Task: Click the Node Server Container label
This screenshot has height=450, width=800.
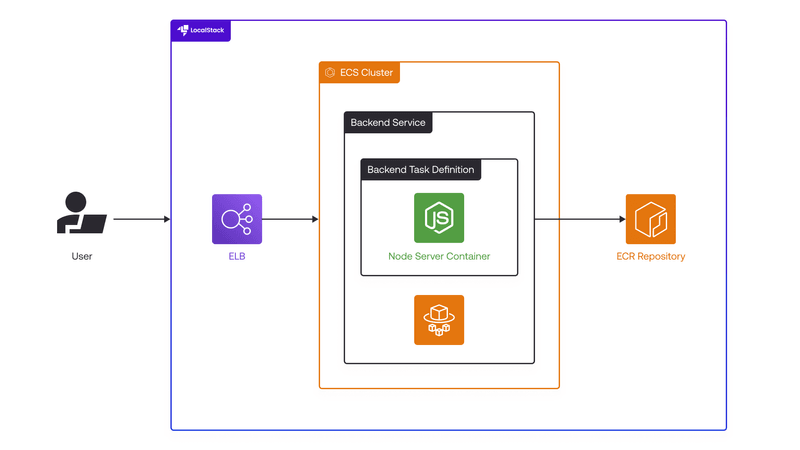Action: point(439,257)
